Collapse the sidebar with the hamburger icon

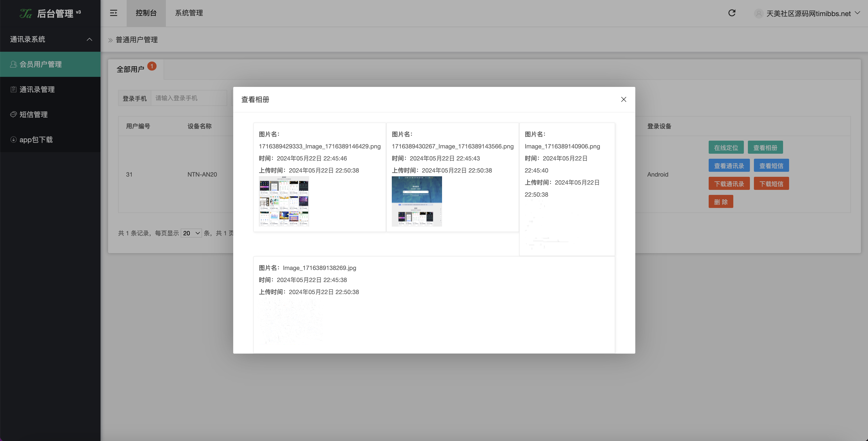[113, 13]
